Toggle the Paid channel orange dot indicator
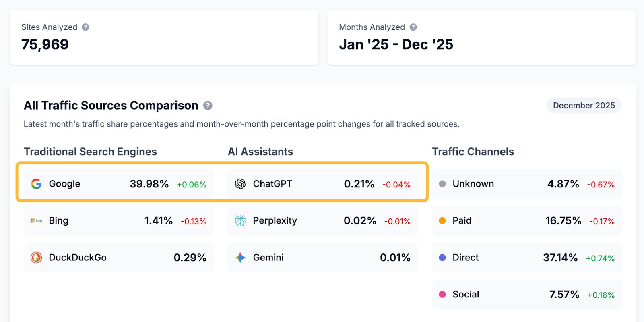644x322 pixels. [x=442, y=220]
